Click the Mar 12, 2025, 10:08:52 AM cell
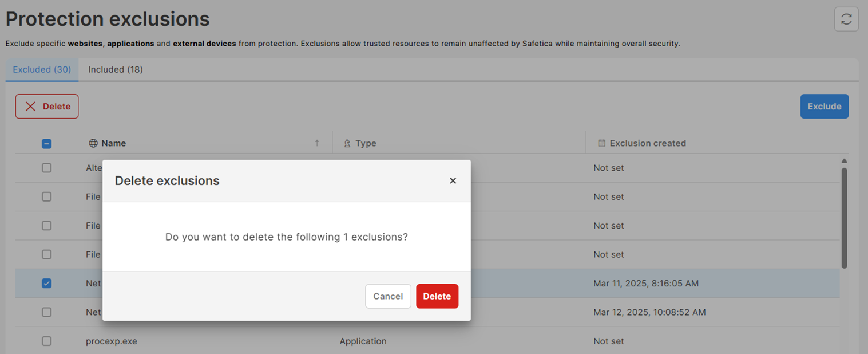This screenshot has height=354, width=868. [x=649, y=312]
